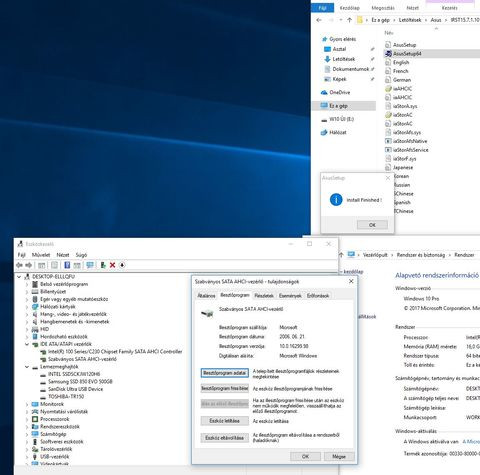
Task: Collapse the IDE ATA/ATAPI vezérlők node
Action: pos(27,344)
